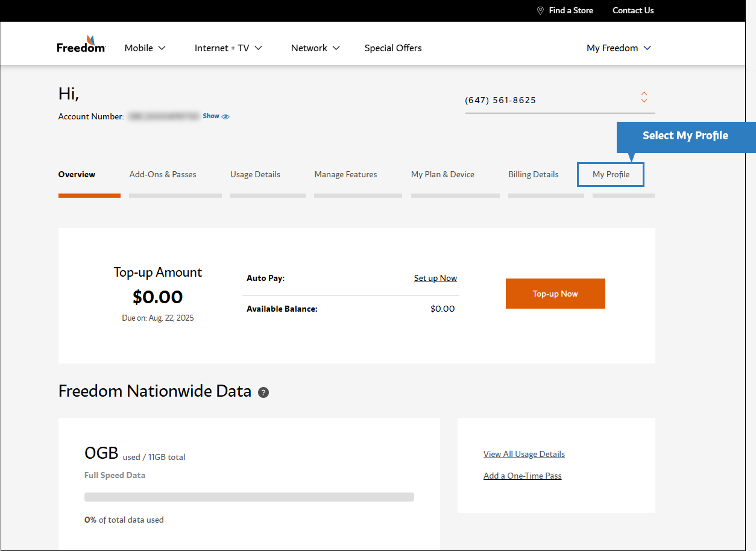The height and width of the screenshot is (551, 756).
Task: Select the Manage Features tab
Action: click(x=345, y=174)
